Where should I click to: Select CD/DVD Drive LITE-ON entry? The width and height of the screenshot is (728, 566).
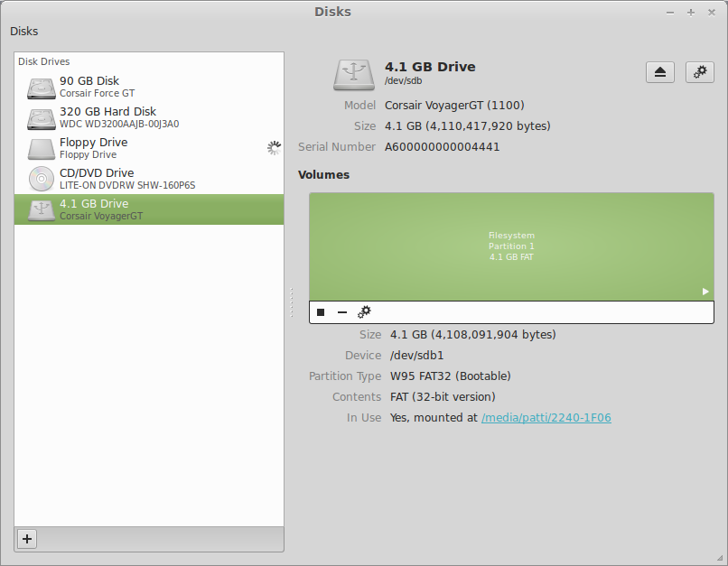point(149,179)
